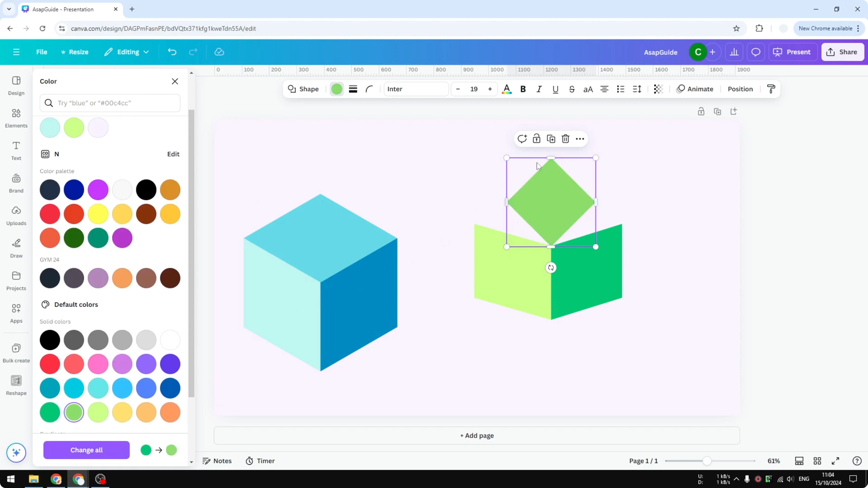Click the Change all button

(86, 450)
